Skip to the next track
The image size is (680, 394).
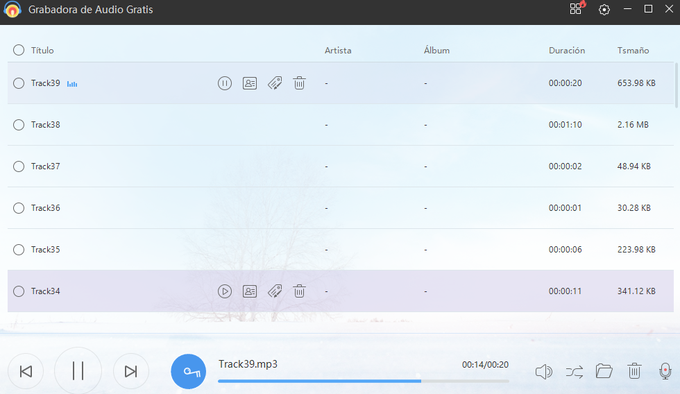point(131,371)
